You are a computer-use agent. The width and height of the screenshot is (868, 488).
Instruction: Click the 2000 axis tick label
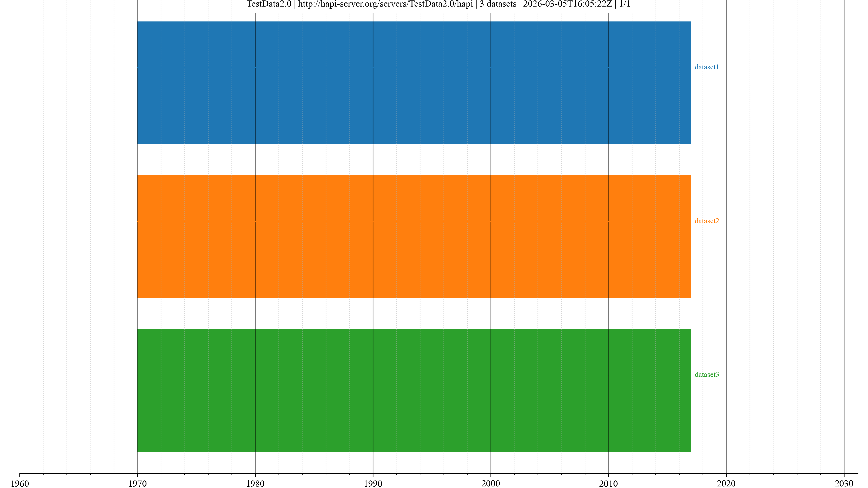pos(491,484)
